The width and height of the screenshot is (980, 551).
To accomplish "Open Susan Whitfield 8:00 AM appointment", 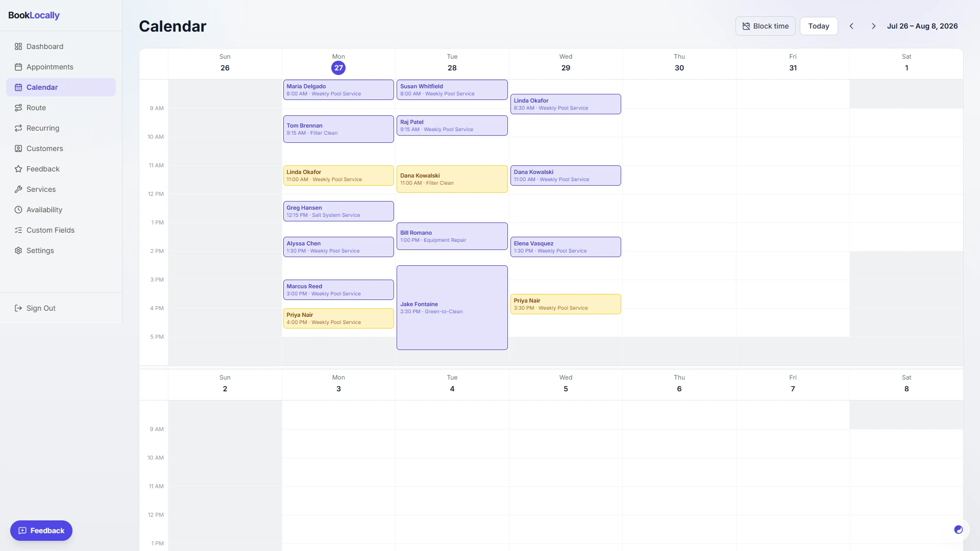I will coord(452,90).
